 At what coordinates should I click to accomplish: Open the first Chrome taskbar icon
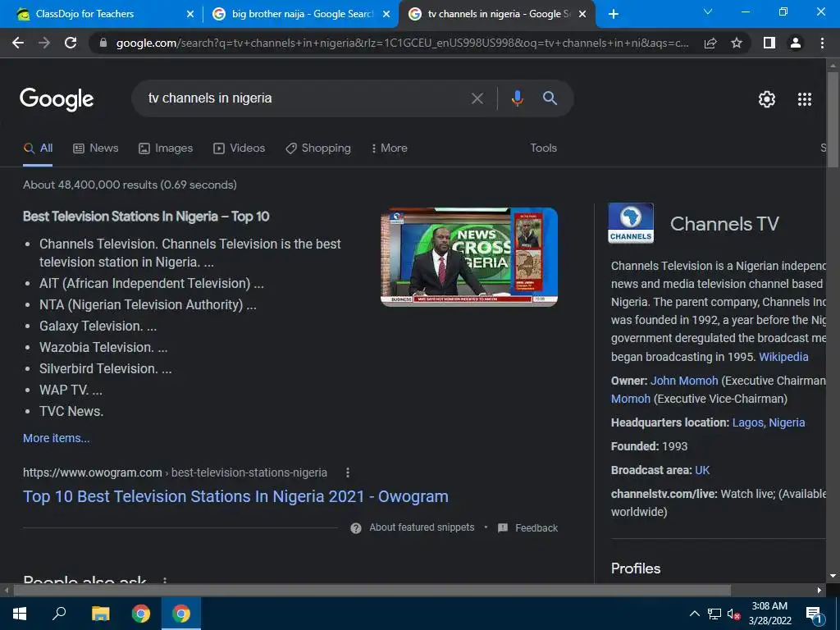(x=141, y=614)
